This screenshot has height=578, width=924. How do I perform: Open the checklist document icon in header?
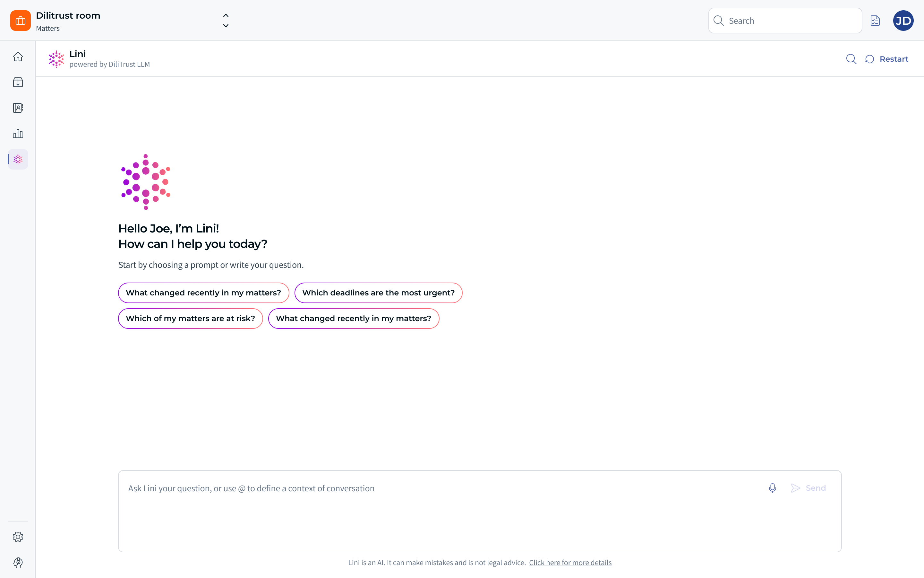875,21
